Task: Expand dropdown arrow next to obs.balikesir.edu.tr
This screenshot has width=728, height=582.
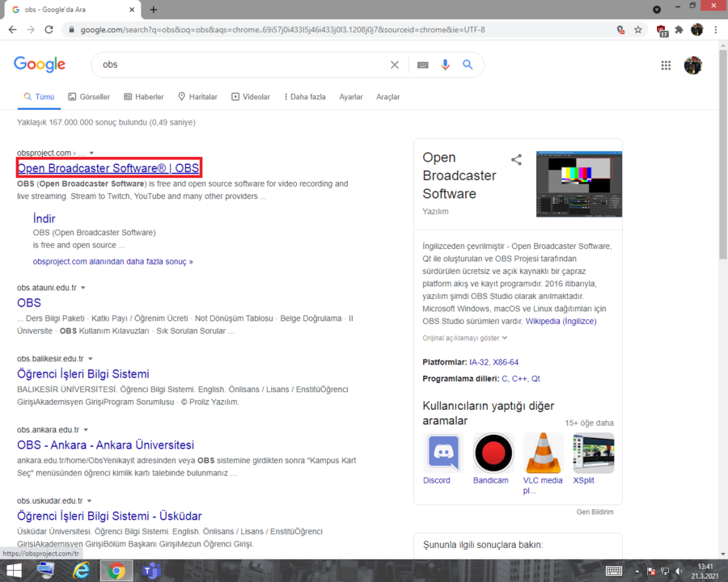Action: [x=91, y=359]
